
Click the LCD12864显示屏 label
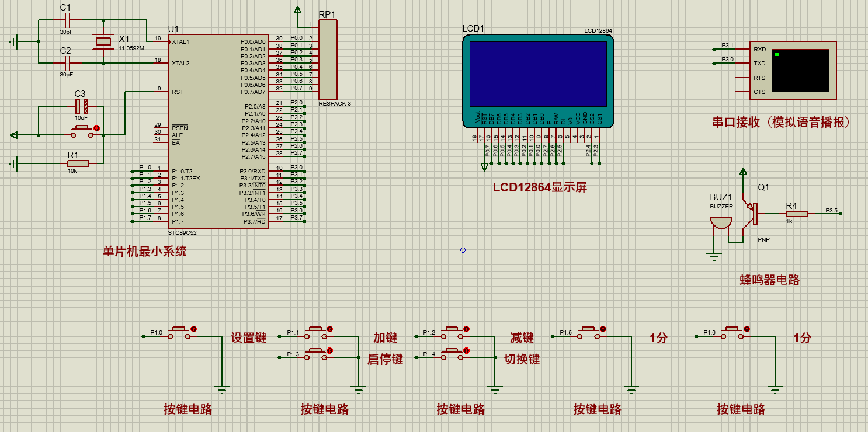click(540, 187)
